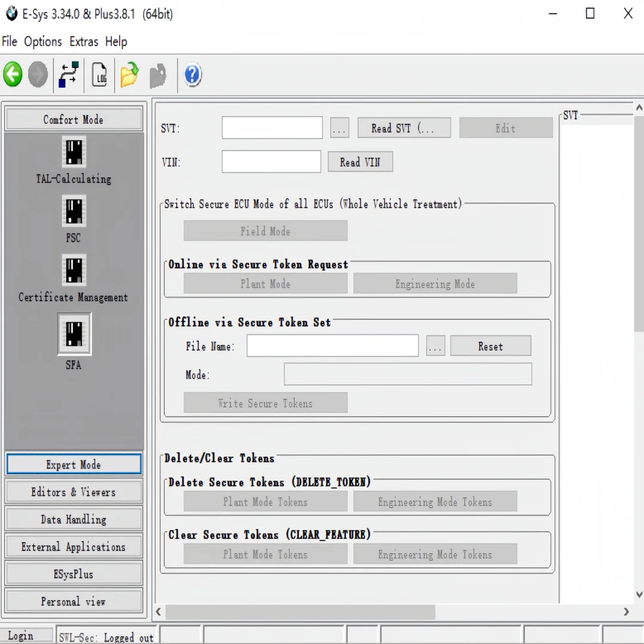
Task: Click the greyed save folder icon
Action: [x=157, y=75]
